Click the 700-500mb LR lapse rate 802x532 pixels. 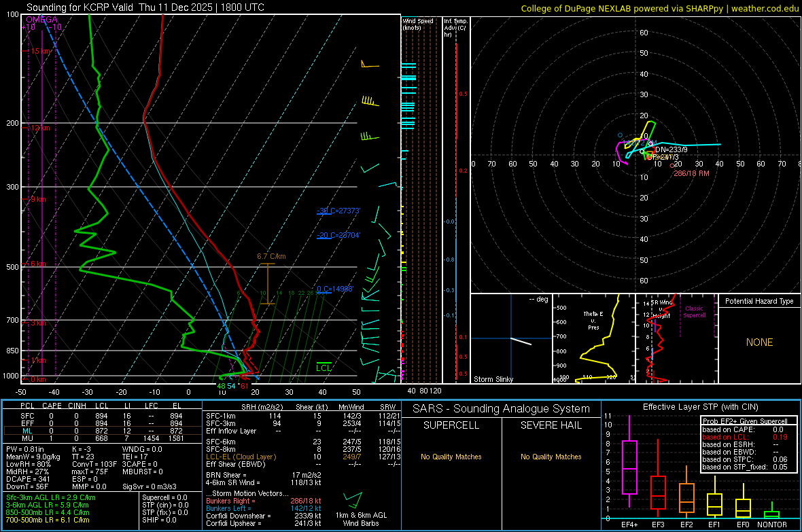click(x=48, y=520)
